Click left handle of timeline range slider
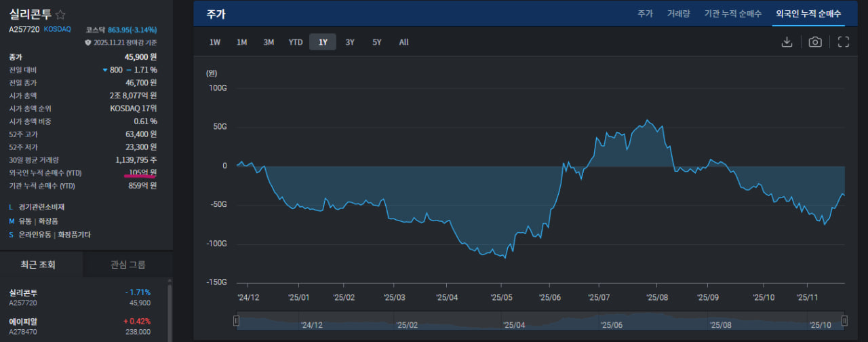Screen dimensions: 868x342 point(236,320)
